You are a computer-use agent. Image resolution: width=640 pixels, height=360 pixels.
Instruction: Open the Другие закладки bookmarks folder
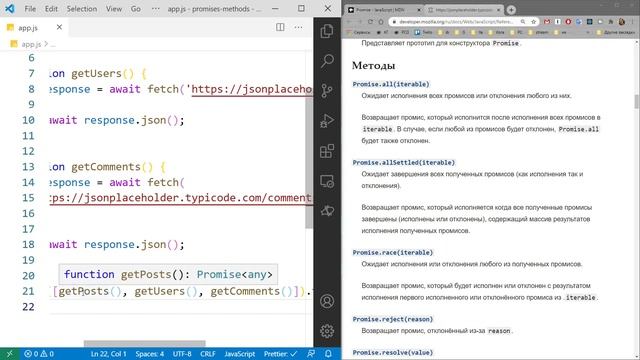(616, 32)
